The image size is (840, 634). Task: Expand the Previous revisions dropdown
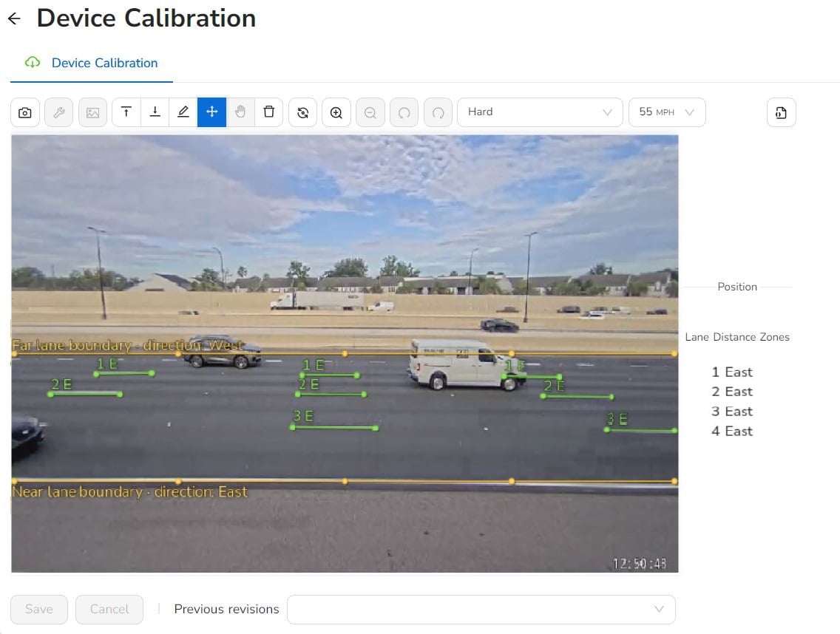coord(481,609)
